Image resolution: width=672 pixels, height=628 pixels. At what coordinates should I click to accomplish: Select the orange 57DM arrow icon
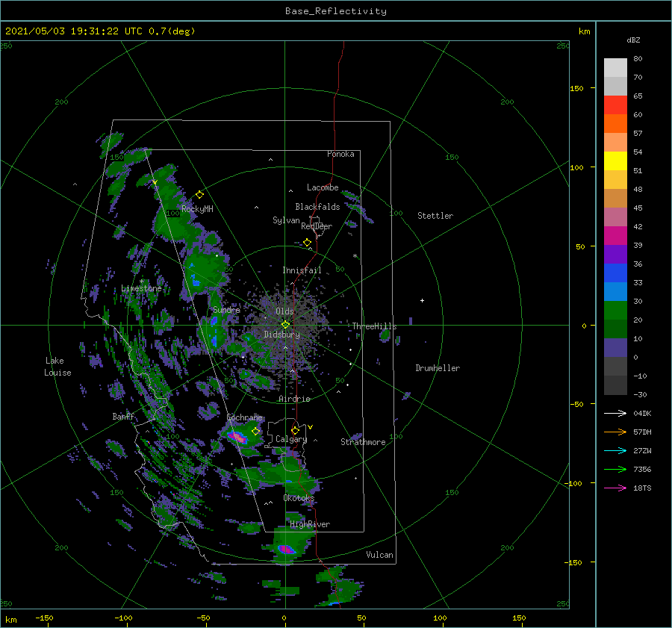point(615,432)
